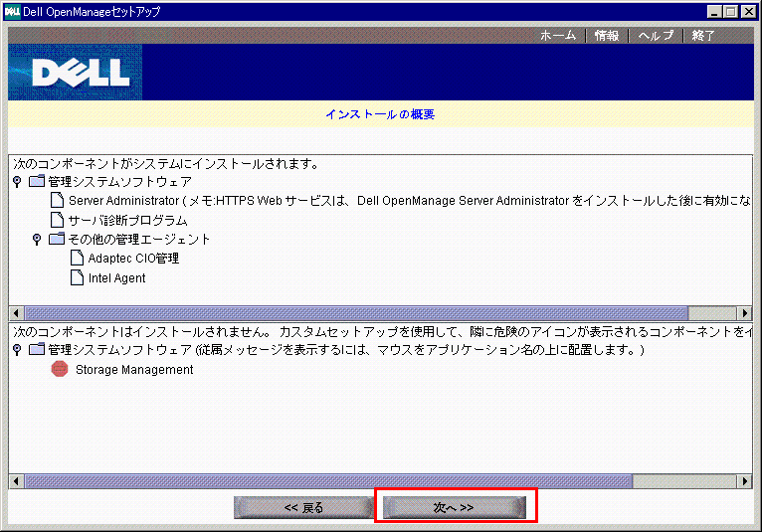Click the upper pane's horizontal scrollbar thumb
The height and width of the screenshot is (532, 762).
356,313
